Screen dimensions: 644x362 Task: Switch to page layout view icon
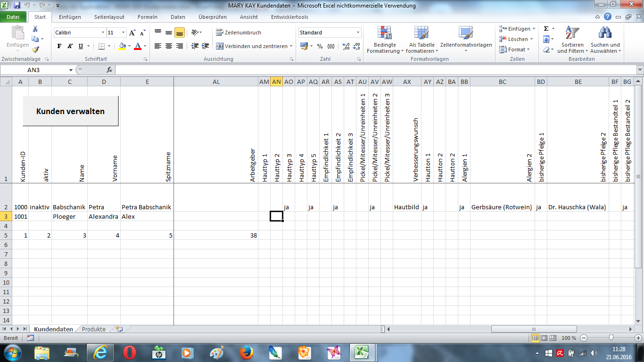(545, 338)
